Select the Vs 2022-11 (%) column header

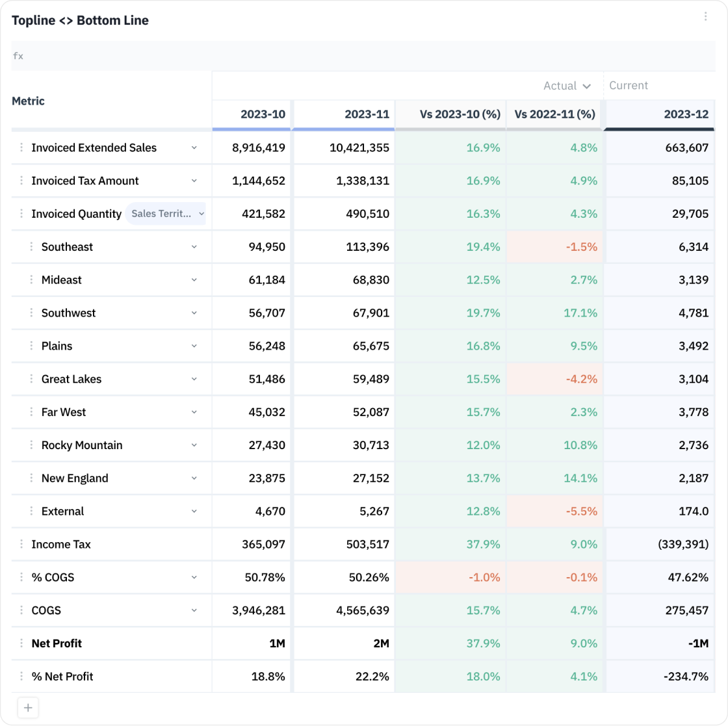point(554,114)
